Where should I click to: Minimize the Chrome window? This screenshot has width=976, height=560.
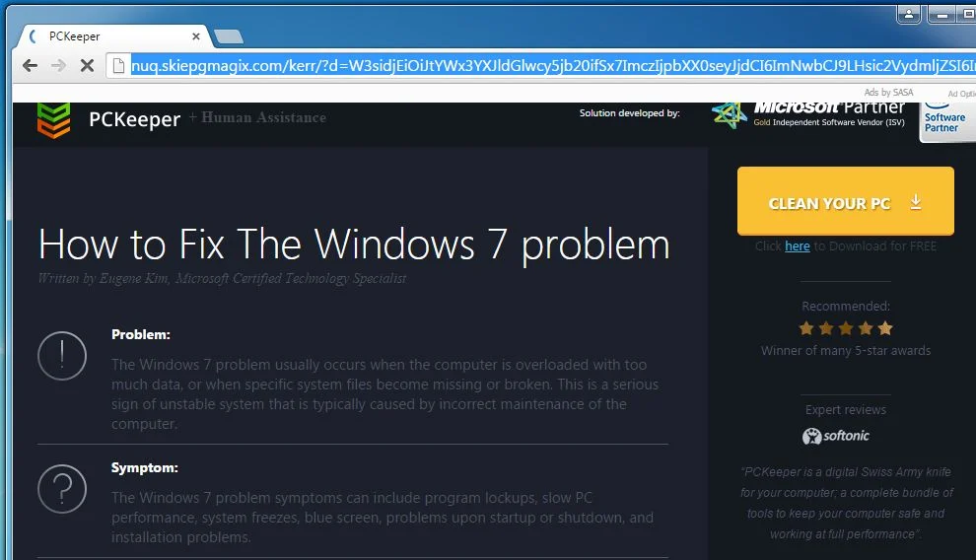click(942, 14)
